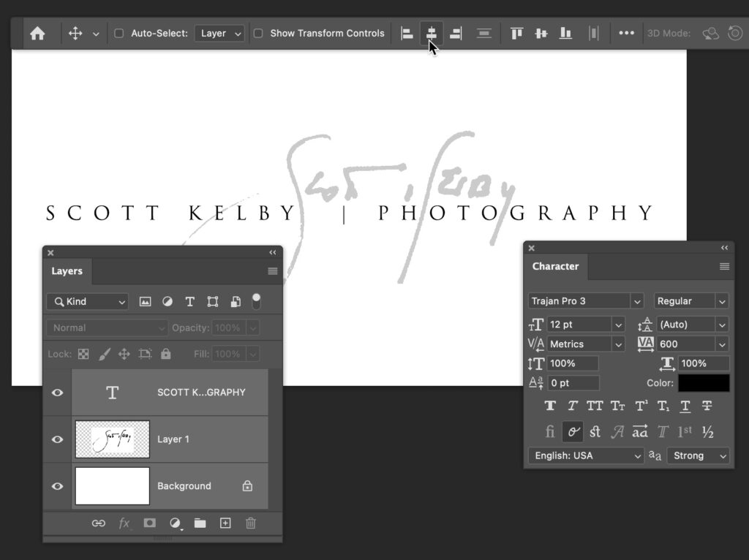Viewport: 749px width, 560px height.
Task: Open the Kind filter dropdown
Action: [88, 302]
